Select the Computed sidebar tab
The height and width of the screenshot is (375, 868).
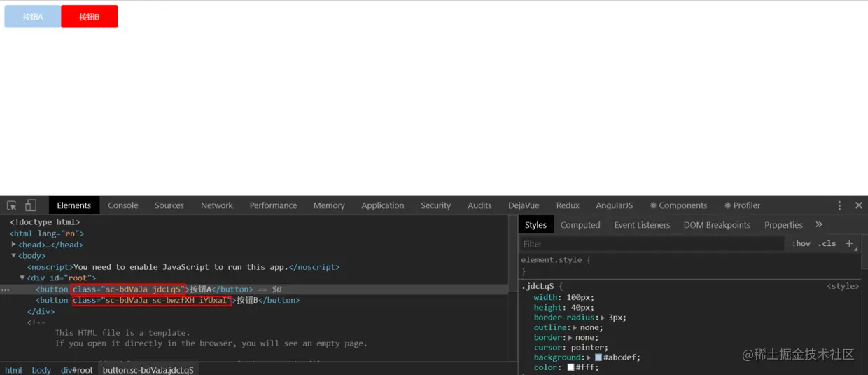[580, 225]
